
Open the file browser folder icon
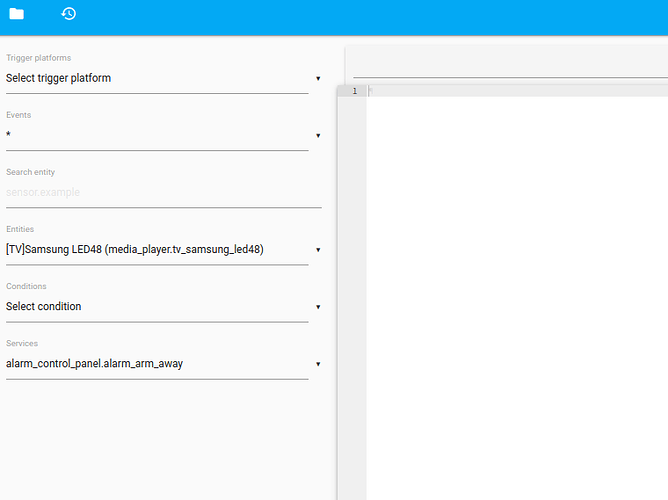[17, 14]
